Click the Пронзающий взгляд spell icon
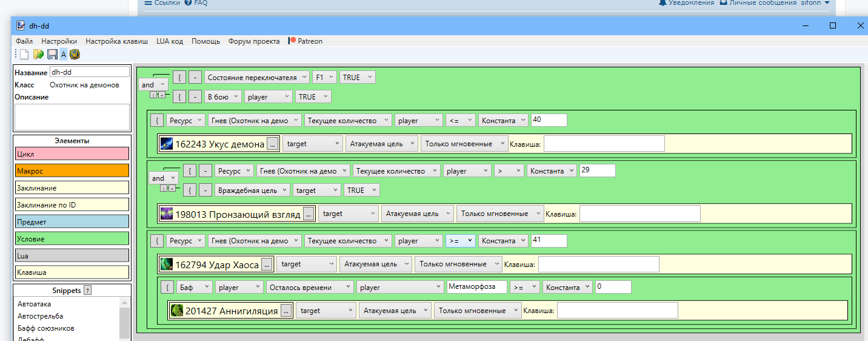868x341 pixels. click(x=167, y=214)
